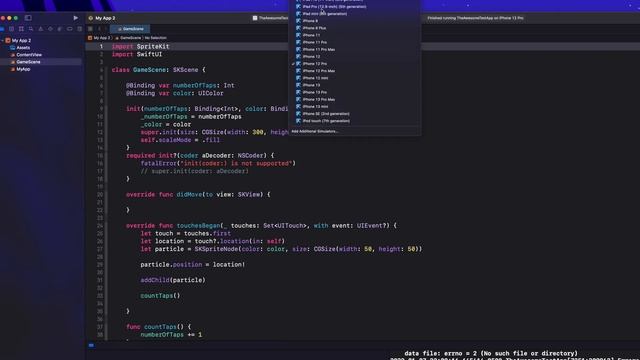Image resolution: width=640 pixels, height=360 pixels.
Task: Open the Test navigator diamond icon
Action: (50, 29)
